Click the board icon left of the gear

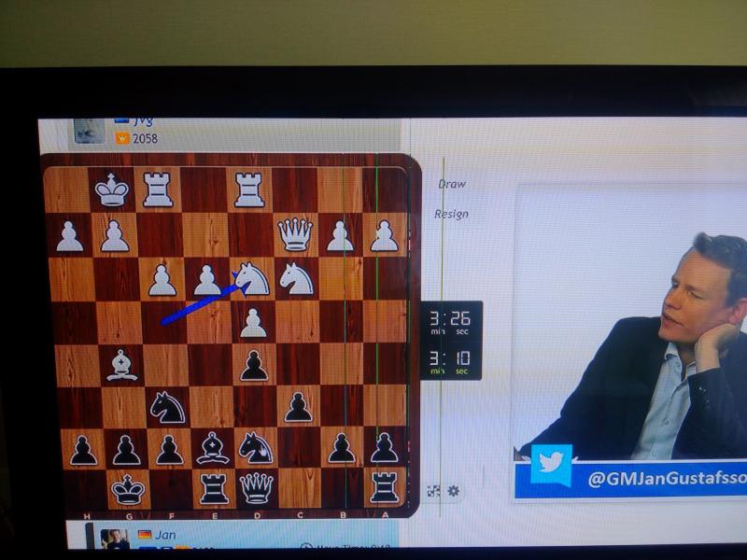433,491
